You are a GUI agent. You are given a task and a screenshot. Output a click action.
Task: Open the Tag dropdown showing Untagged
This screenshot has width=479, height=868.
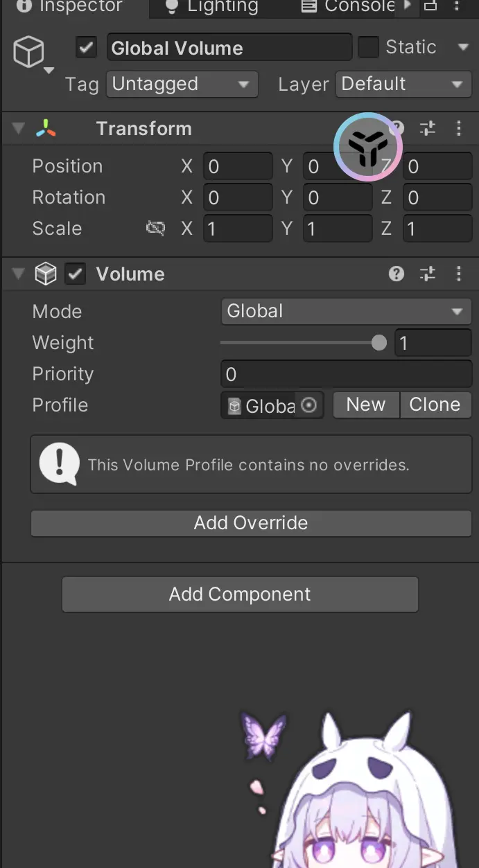point(182,85)
